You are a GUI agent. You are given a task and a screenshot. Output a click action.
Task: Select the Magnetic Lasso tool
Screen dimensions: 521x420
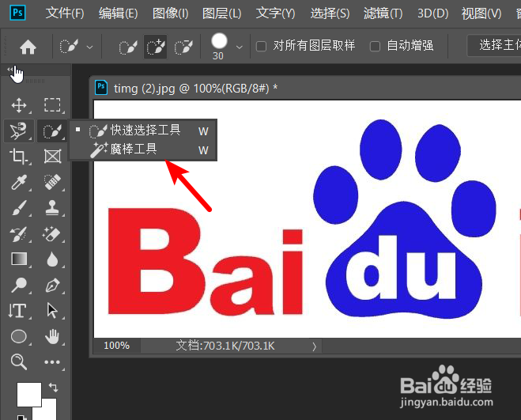[x=19, y=131]
